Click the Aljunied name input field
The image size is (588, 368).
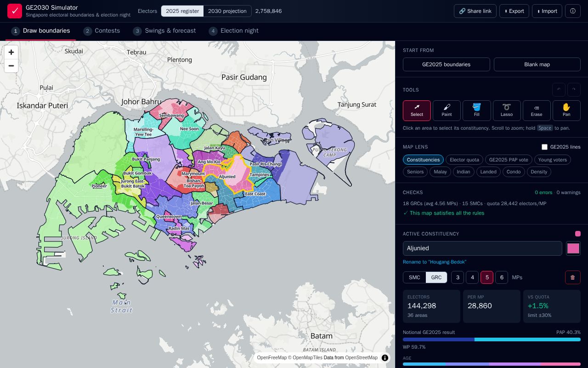(482, 248)
